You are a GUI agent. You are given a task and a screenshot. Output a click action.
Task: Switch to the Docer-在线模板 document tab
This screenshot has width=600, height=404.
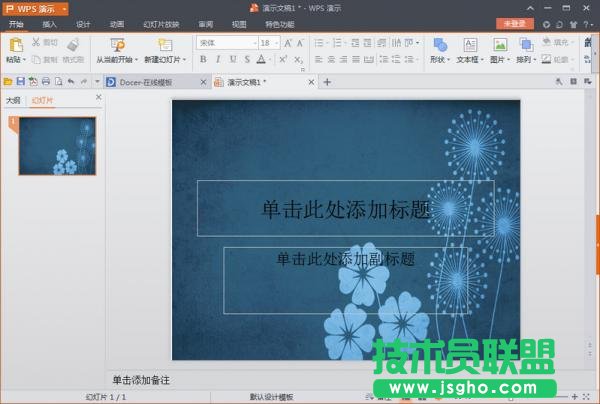pos(146,82)
